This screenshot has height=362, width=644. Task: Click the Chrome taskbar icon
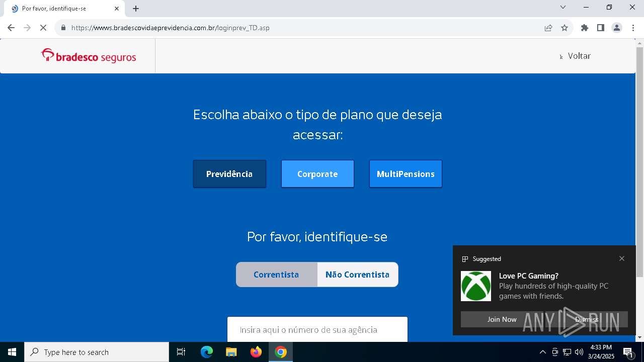[281, 352]
